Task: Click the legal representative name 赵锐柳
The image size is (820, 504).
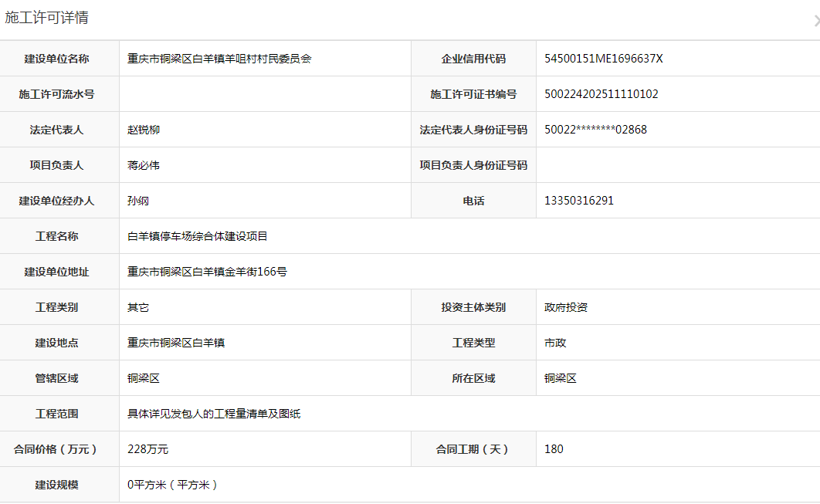Action: [144, 130]
